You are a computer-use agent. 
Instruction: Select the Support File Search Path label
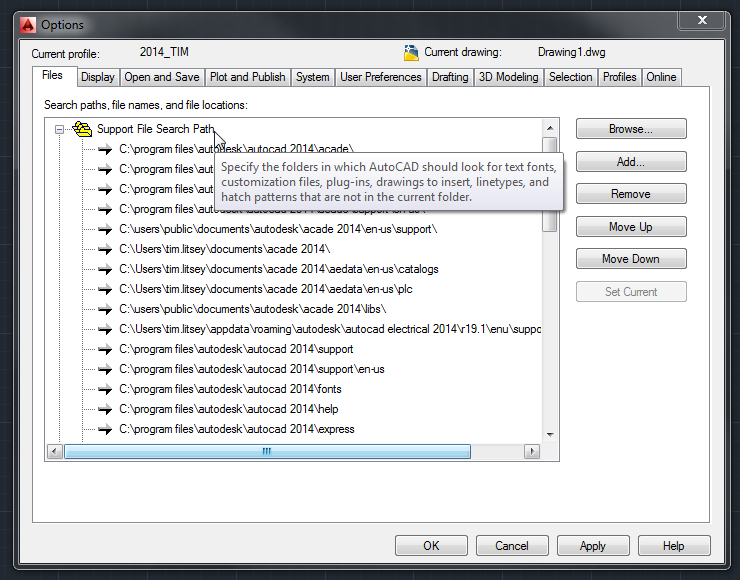[x=155, y=129]
